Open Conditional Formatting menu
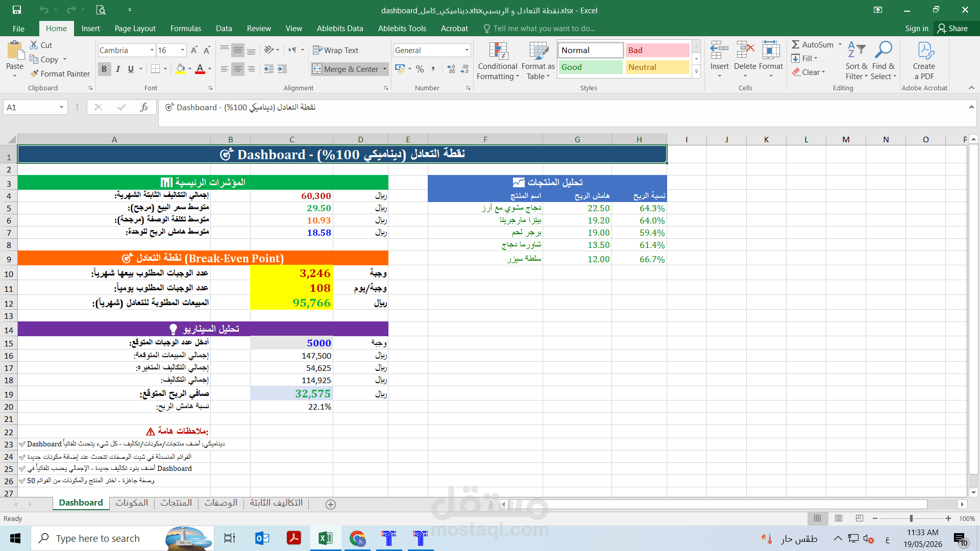 [x=498, y=61]
